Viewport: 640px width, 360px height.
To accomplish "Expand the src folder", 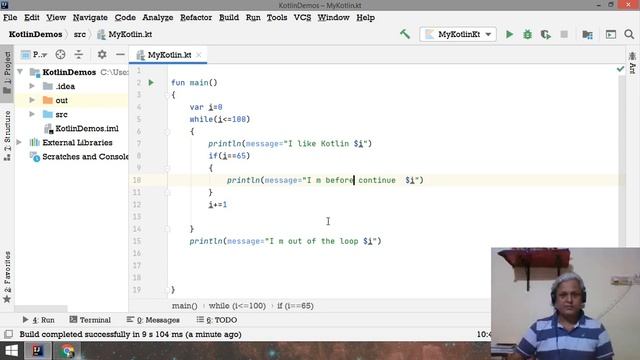I will (32, 114).
